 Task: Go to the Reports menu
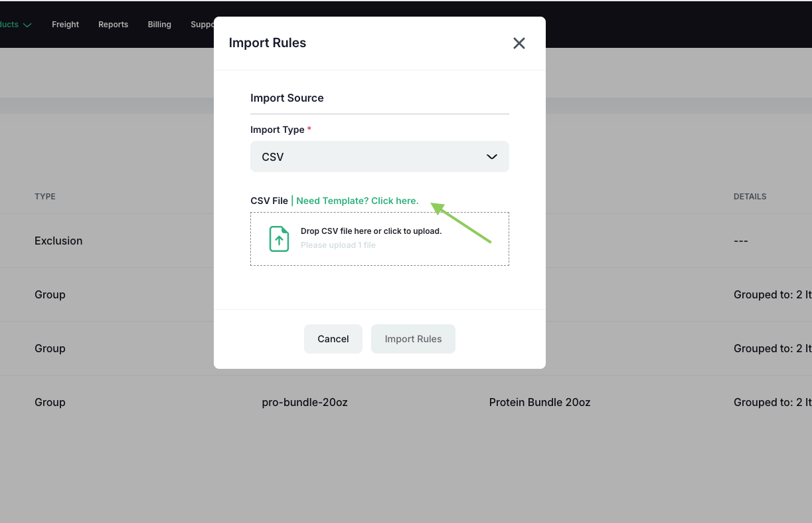pos(113,25)
